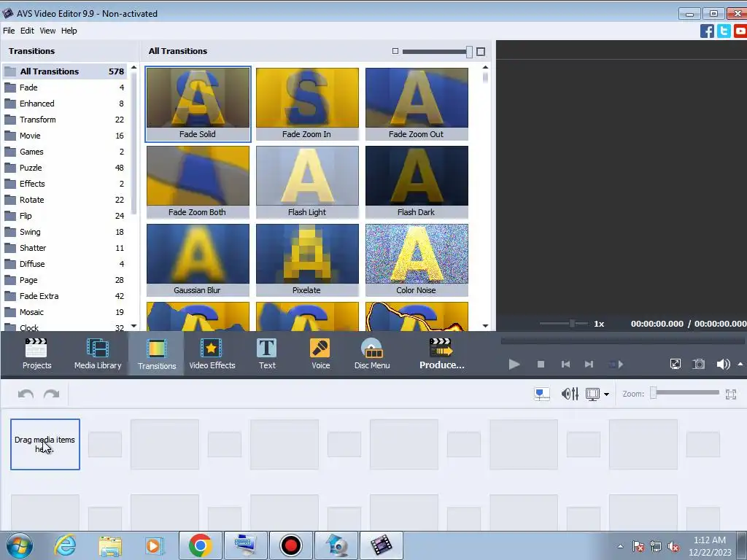
Task: Open the Video Effects section
Action: coord(212,354)
